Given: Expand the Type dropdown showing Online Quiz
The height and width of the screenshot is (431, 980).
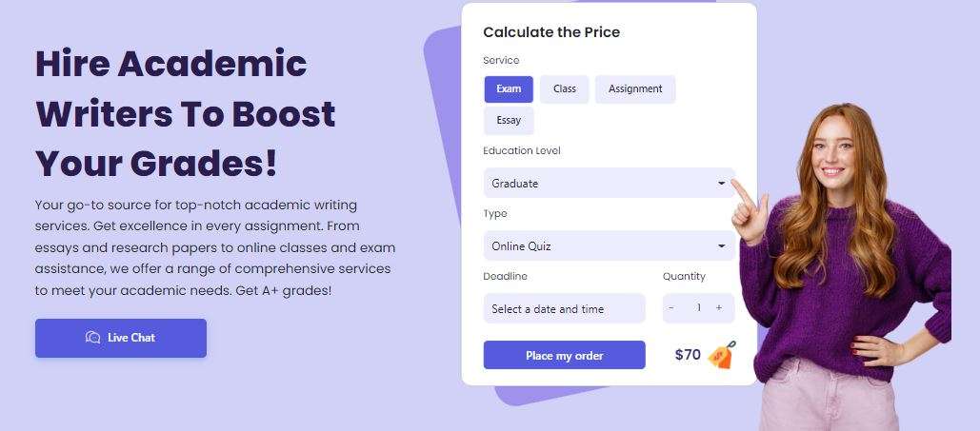Looking at the screenshot, I should 608,246.
